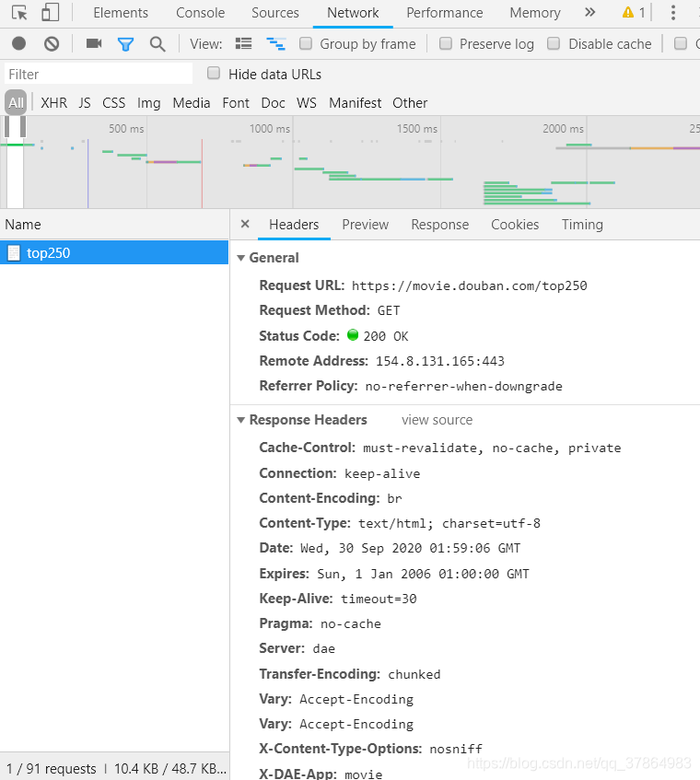Image resolution: width=700 pixels, height=780 pixels.
Task: Check the Disable cache option
Action: tap(554, 44)
